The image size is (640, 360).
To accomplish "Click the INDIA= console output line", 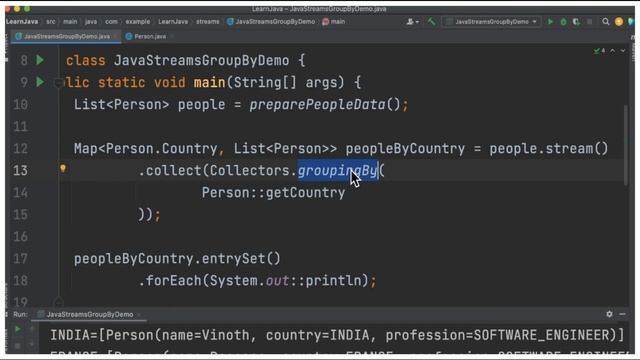I will (x=337, y=335).
